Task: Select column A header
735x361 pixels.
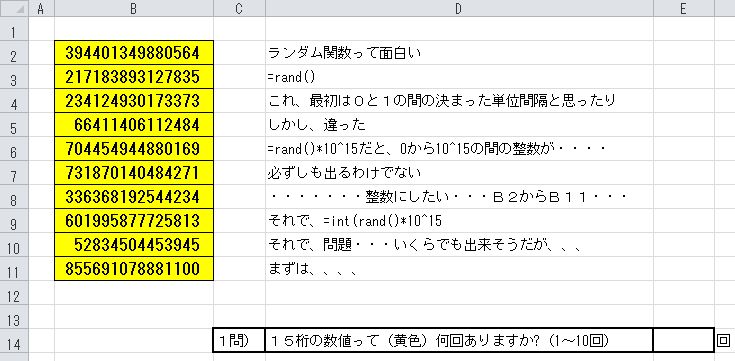Action: (41, 8)
